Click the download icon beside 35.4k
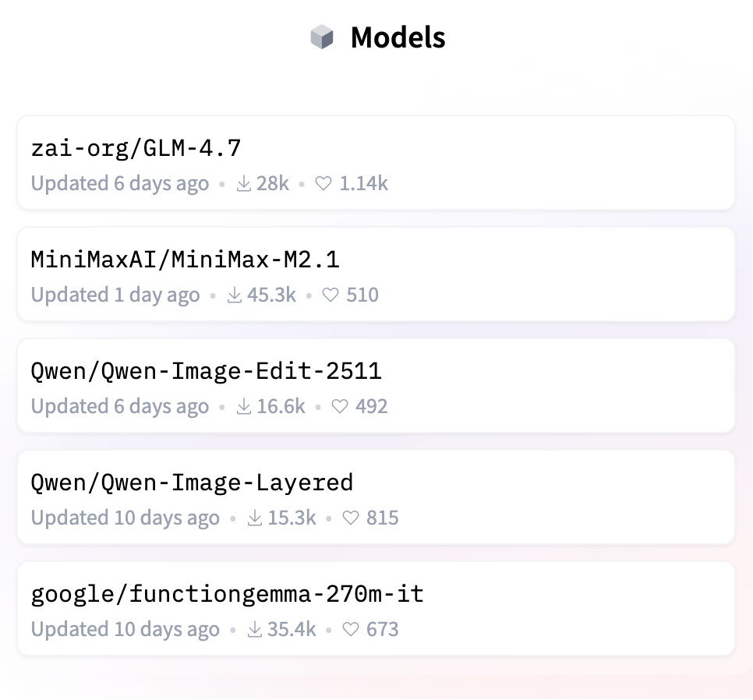This screenshot has height=700, width=753. click(x=255, y=630)
